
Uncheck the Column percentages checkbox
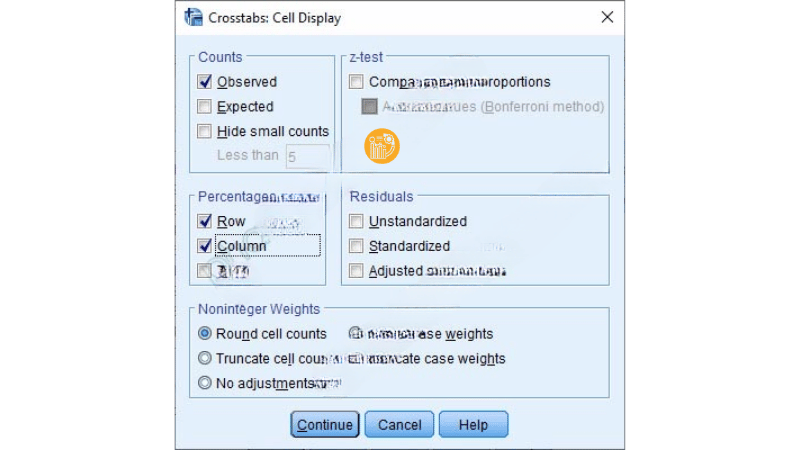pyautogui.click(x=205, y=246)
